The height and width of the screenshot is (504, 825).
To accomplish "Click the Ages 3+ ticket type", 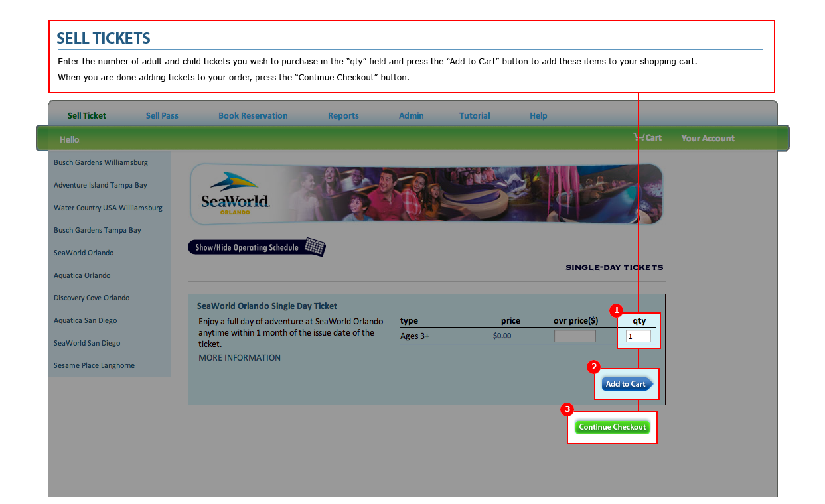I will coord(415,336).
